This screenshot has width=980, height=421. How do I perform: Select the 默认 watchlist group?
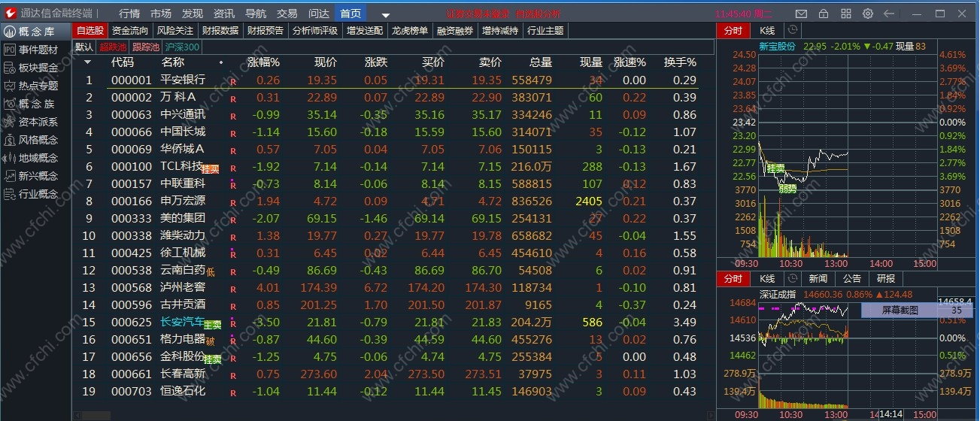[84, 47]
